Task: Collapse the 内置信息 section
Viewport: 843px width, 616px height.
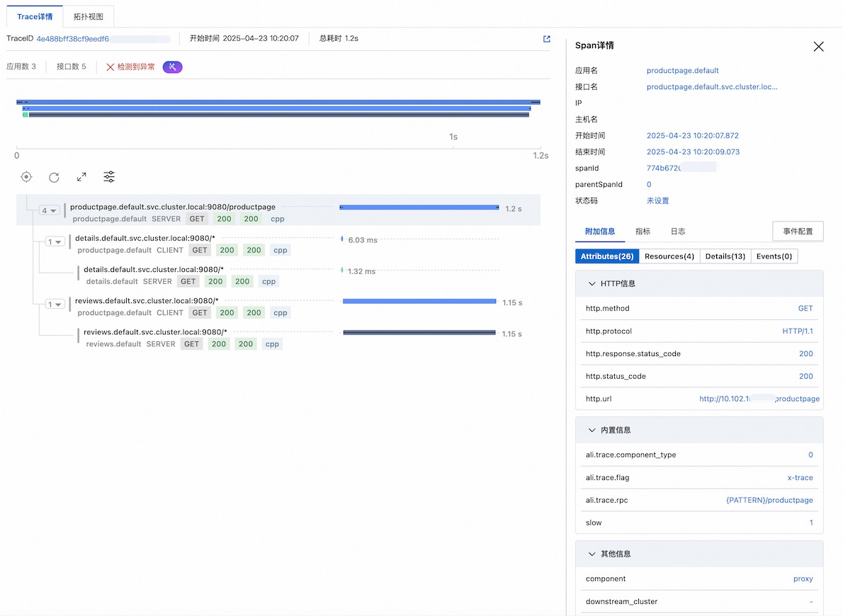Action: pos(592,430)
